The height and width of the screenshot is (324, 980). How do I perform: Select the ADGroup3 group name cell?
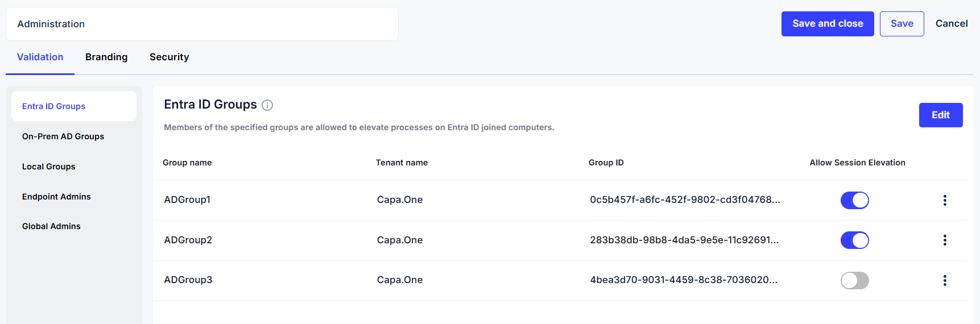[188, 280]
